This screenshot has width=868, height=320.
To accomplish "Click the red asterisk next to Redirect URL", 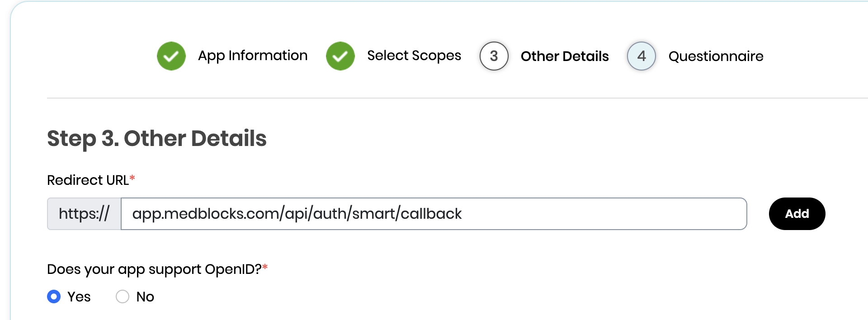I will click(x=132, y=178).
